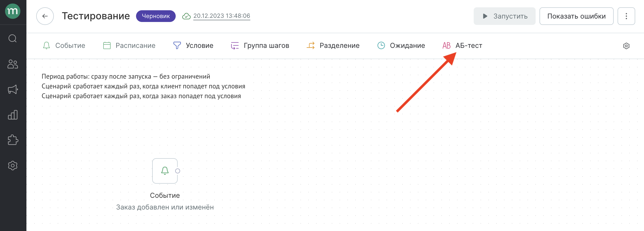Screen dimensions: 644x231
Task: Click the cloud saved status icon
Action: pos(186,16)
